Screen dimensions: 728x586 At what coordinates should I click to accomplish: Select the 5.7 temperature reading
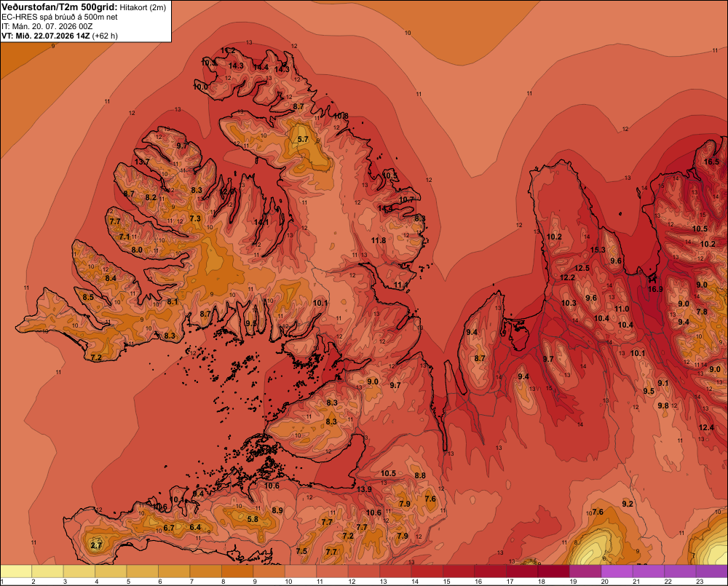[x=303, y=139]
